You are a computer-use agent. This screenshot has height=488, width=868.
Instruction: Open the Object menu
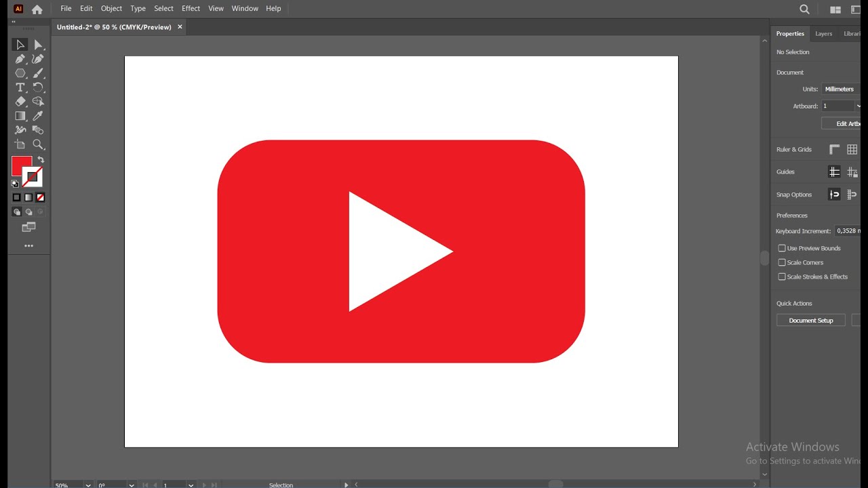[x=111, y=8]
